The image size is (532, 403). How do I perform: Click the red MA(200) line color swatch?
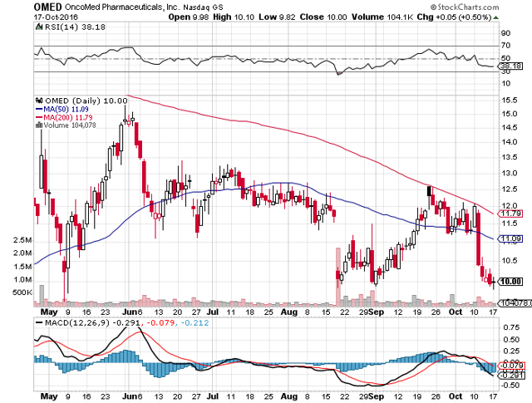pyautogui.click(x=39, y=117)
